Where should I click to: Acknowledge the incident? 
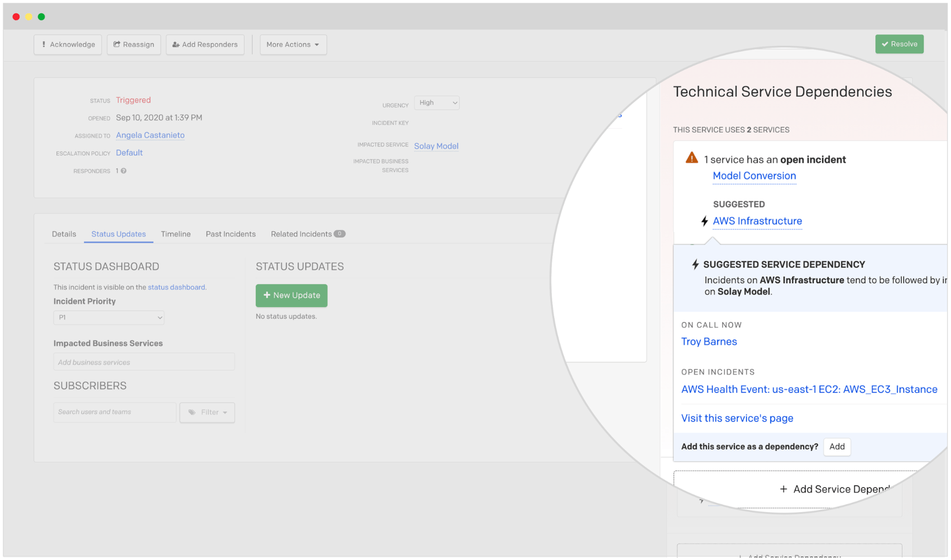[x=68, y=45]
